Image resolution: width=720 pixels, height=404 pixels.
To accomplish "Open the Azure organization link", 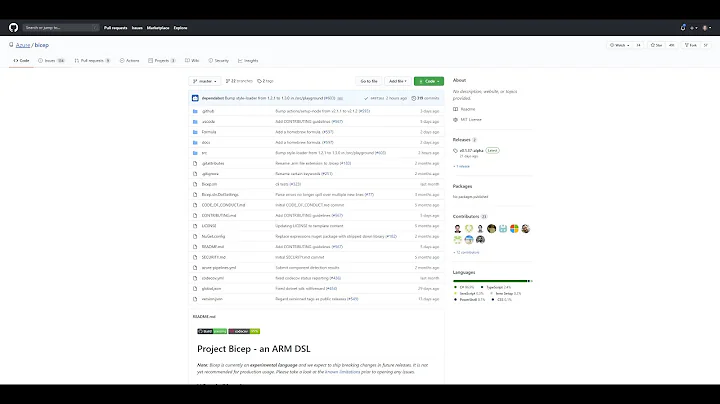I will pos(23,45).
